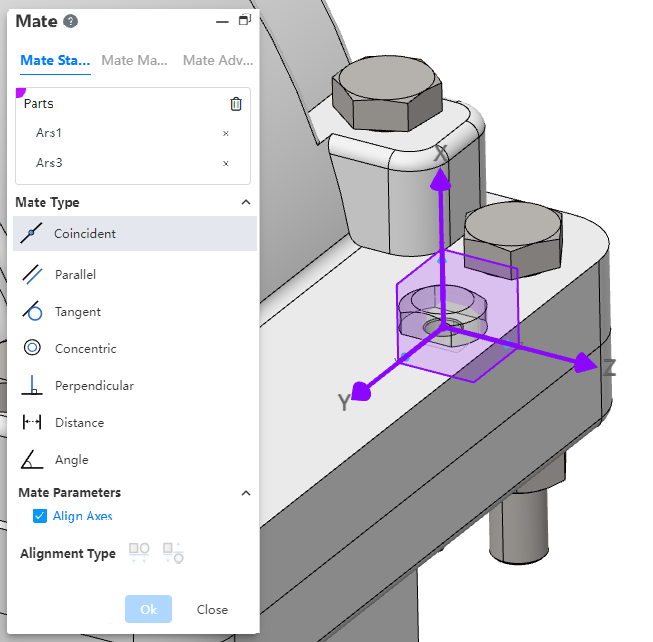Open the Mate help question mark icon
This screenshot has height=642, width=653.
[x=70, y=21]
